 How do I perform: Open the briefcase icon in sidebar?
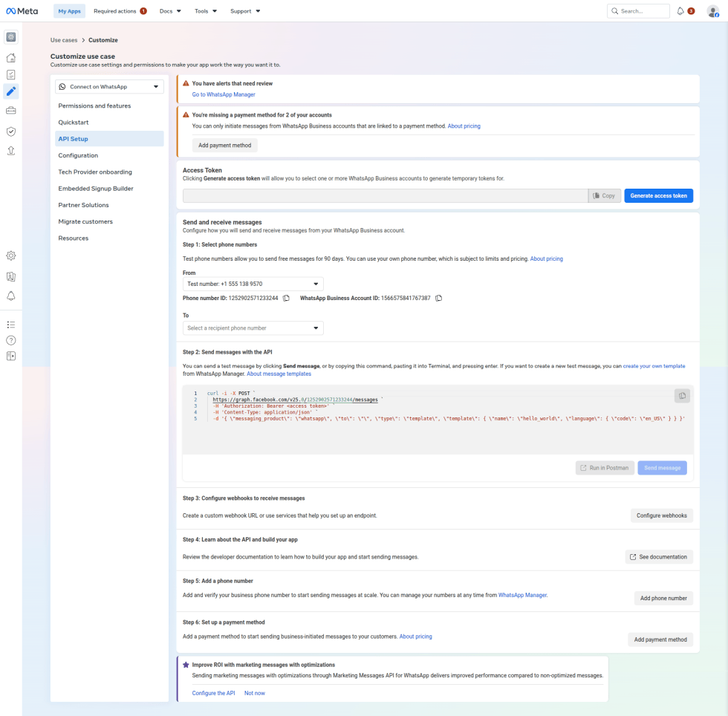(x=11, y=111)
